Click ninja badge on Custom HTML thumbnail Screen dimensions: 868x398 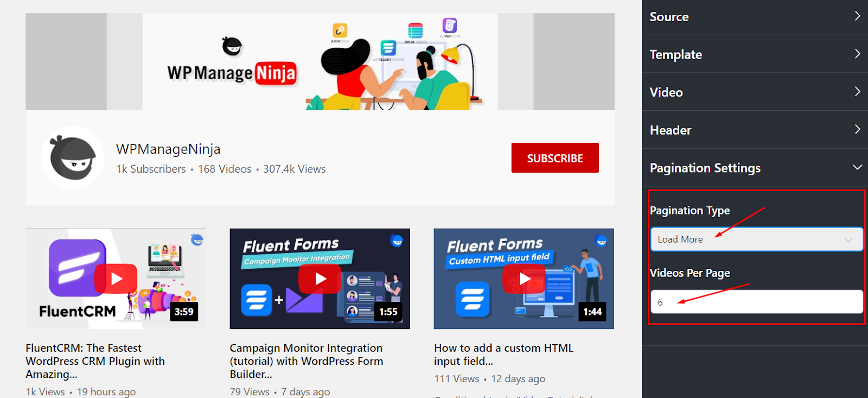pos(601,240)
